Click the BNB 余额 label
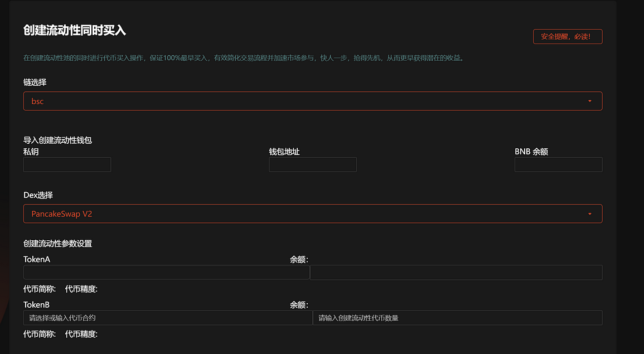 tap(531, 152)
